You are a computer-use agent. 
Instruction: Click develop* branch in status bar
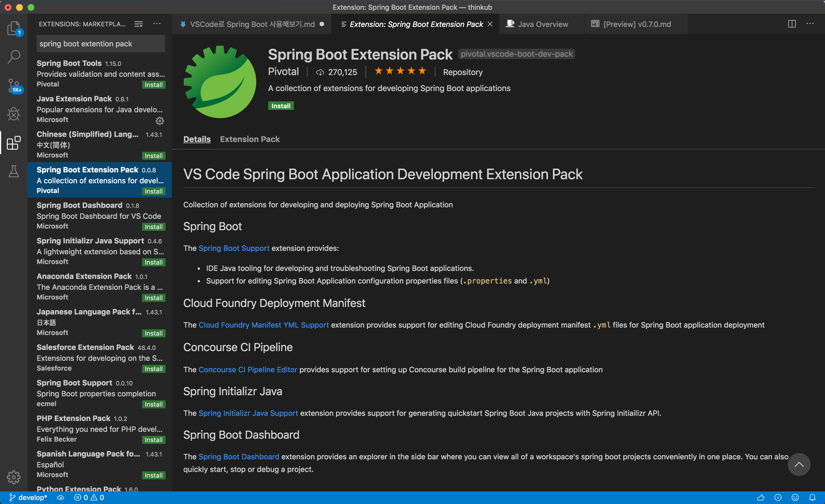pos(28,498)
